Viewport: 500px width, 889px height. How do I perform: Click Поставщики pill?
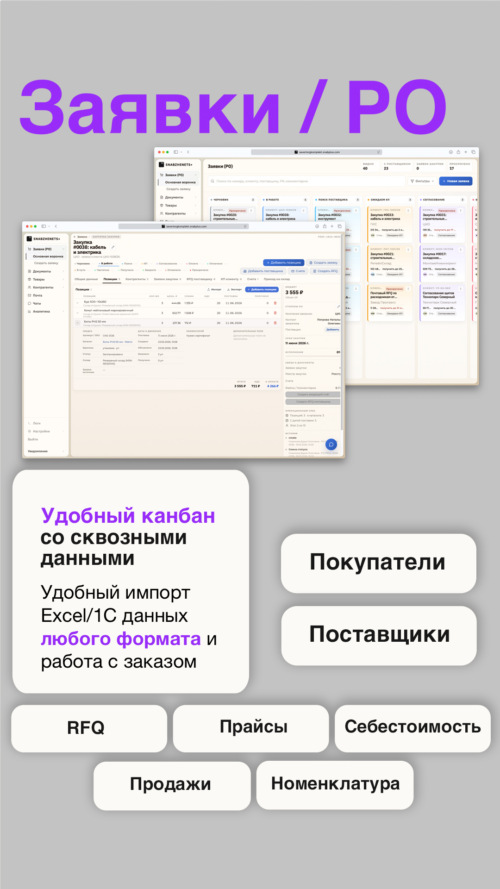[379, 635]
